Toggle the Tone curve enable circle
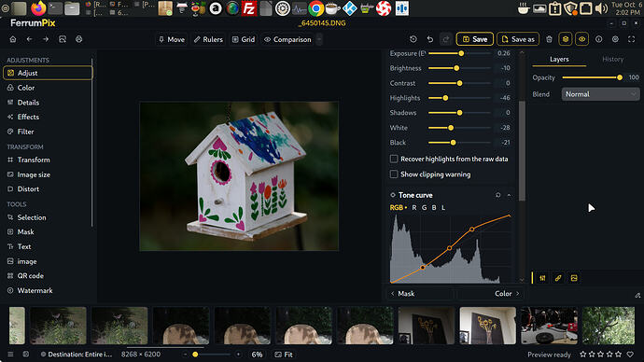Screen dimensions: 644x362 (x=393, y=195)
